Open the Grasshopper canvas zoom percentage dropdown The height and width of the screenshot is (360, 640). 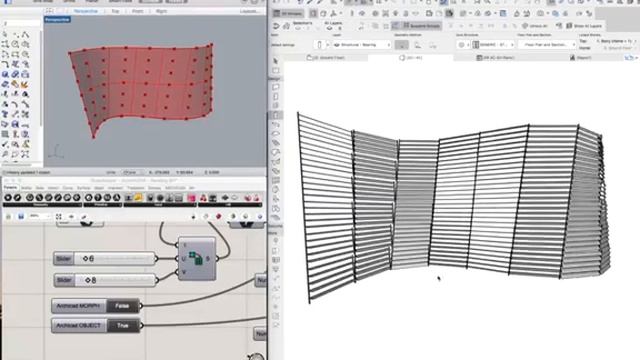(x=40, y=216)
